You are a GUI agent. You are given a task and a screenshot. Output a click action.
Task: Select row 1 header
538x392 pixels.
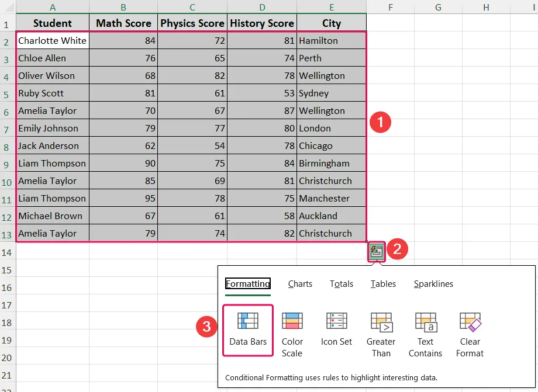(x=8, y=23)
